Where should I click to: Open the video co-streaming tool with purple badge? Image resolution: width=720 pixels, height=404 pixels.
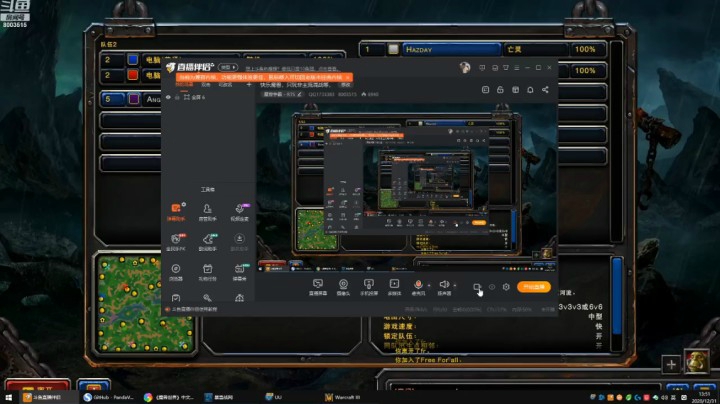coord(239,212)
